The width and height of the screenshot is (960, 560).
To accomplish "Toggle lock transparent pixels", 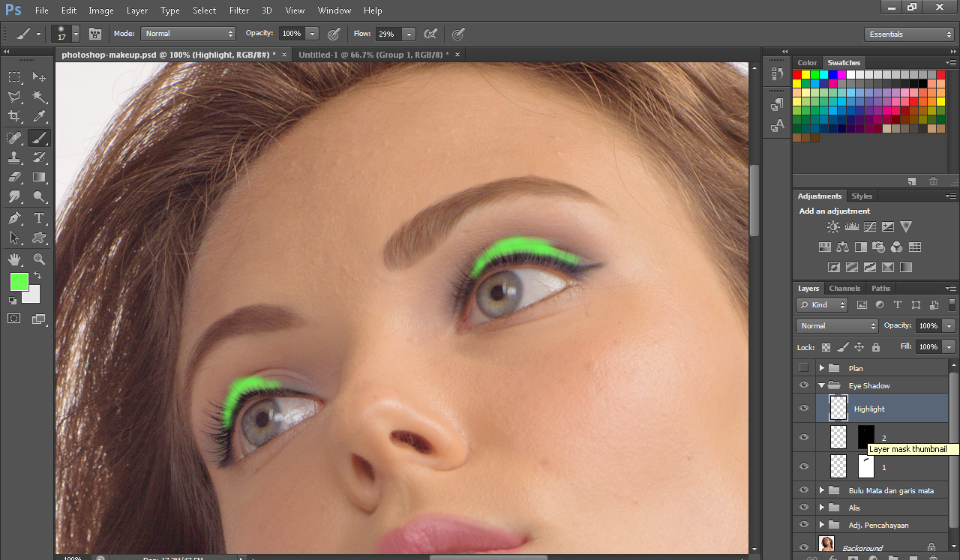I will point(826,347).
